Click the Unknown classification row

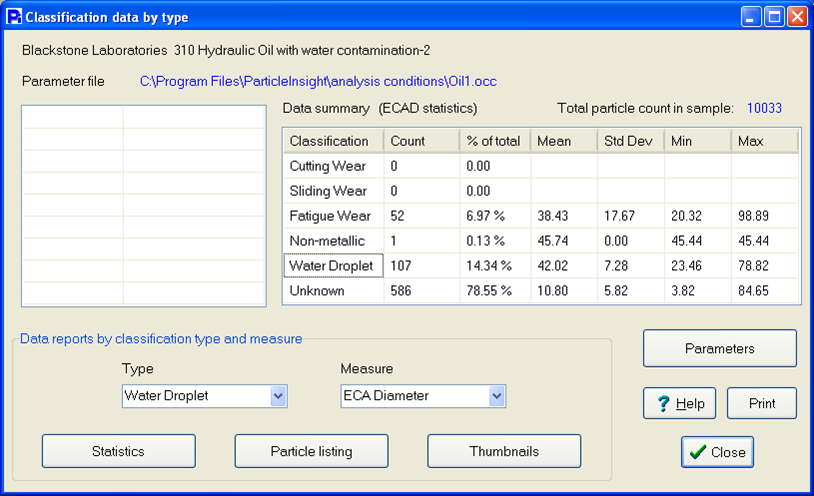(x=333, y=291)
